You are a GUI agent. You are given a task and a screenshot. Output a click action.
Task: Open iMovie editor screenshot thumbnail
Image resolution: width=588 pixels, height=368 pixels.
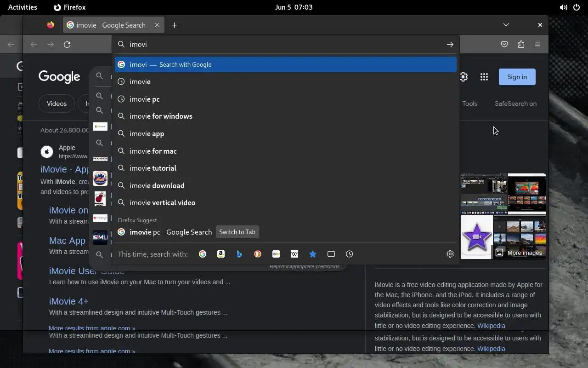(x=484, y=194)
